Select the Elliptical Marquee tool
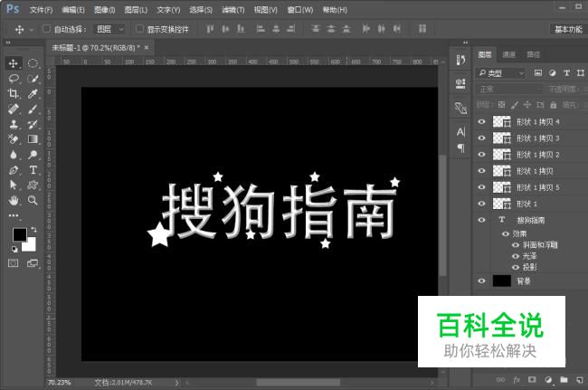 (x=33, y=63)
